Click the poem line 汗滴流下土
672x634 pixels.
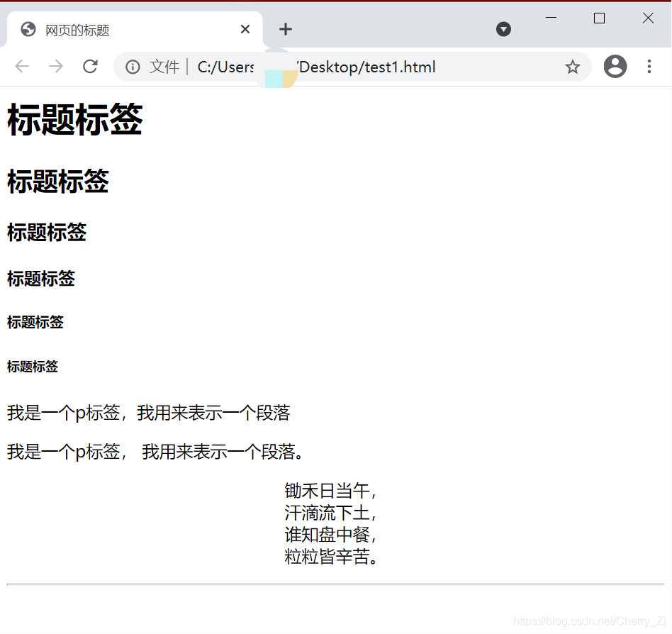(330, 513)
